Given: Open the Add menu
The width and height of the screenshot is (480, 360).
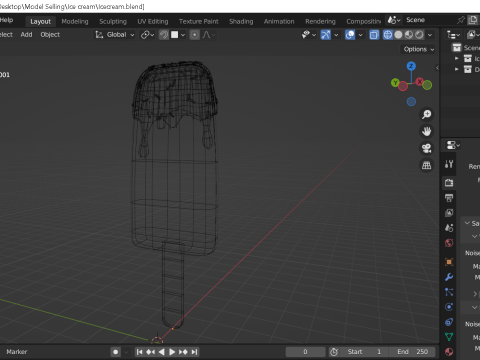Looking at the screenshot, I should pos(27,35).
